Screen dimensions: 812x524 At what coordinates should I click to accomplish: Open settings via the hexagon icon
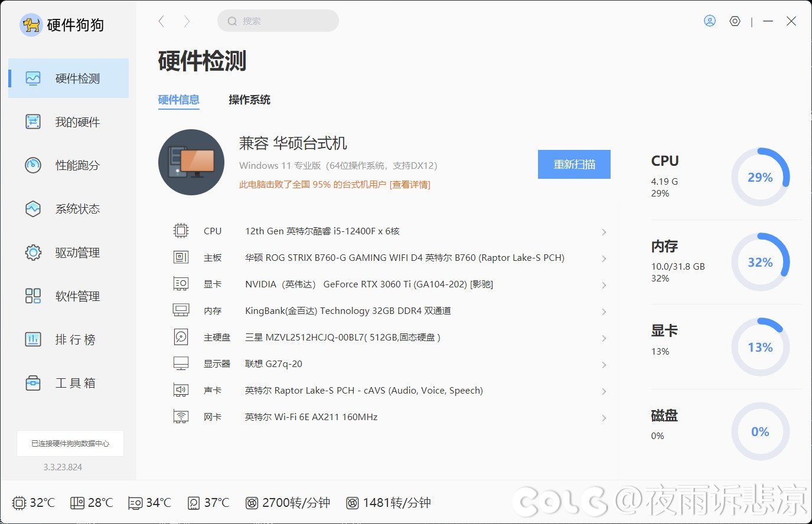(x=735, y=21)
